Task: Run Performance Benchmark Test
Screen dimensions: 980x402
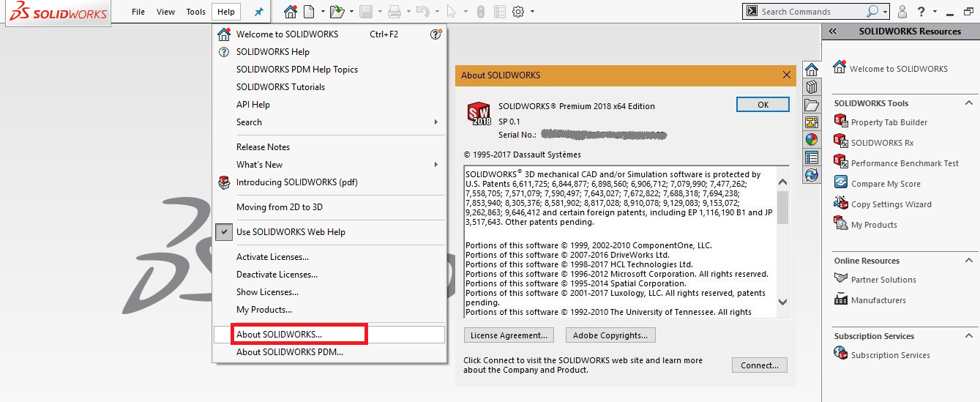Action: point(905,163)
